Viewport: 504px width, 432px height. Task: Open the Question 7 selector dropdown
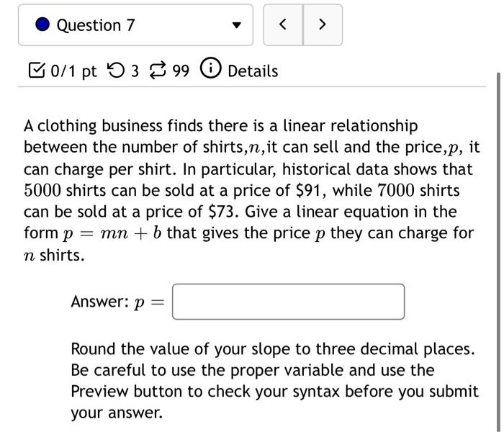135,25
